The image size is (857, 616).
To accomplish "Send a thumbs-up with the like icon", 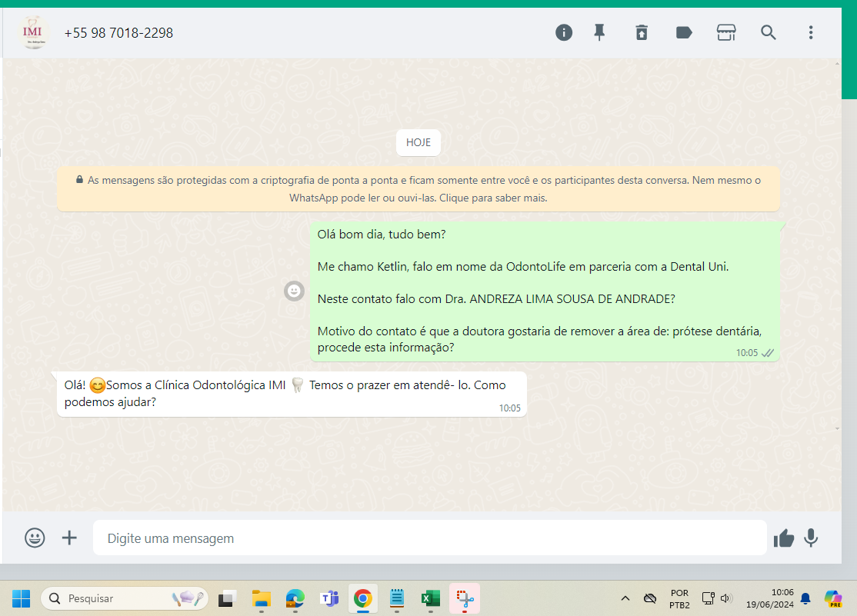I will (x=783, y=538).
